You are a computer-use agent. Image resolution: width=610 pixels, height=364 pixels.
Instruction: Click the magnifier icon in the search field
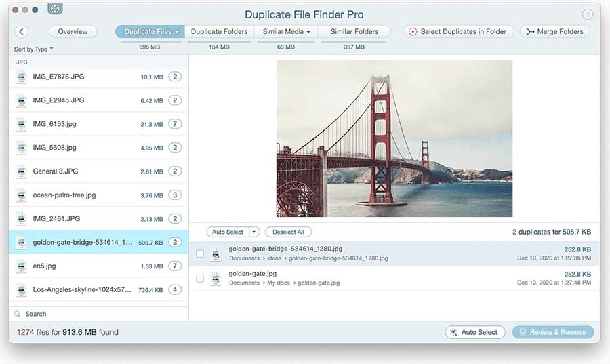tap(18, 314)
